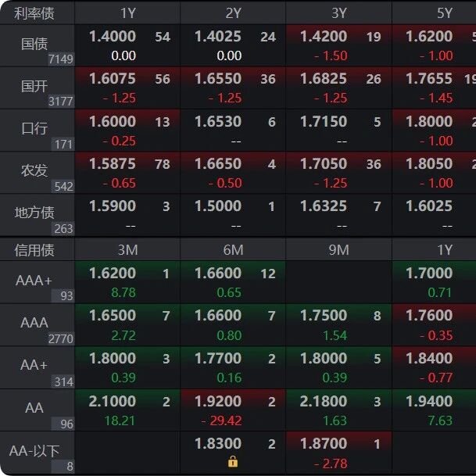Open the 国债 1Y yield 1.4000 cell

[113, 37]
